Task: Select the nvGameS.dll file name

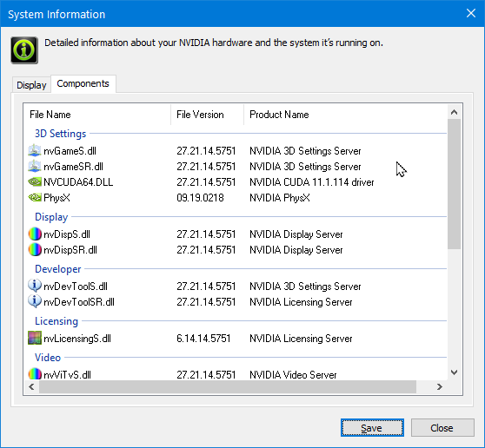Action: pos(70,151)
